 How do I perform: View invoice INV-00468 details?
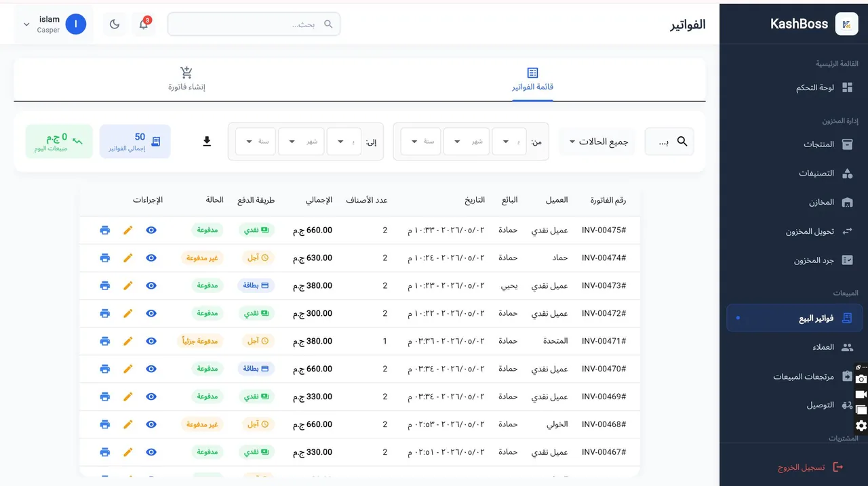(151, 424)
